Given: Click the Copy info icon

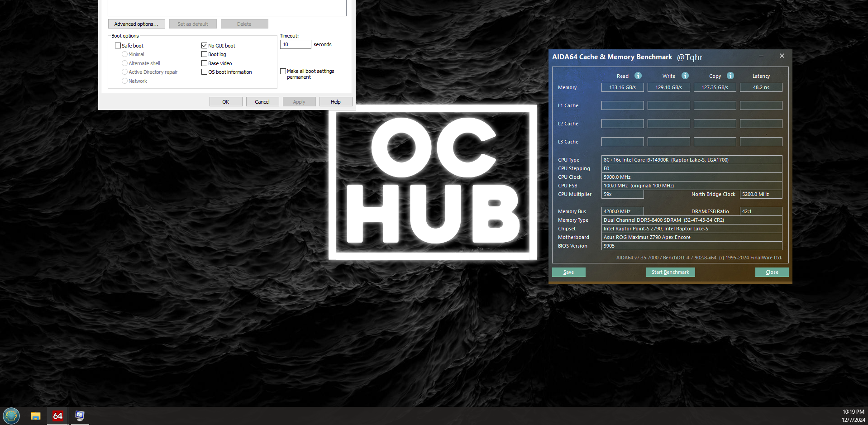Looking at the screenshot, I should [730, 76].
